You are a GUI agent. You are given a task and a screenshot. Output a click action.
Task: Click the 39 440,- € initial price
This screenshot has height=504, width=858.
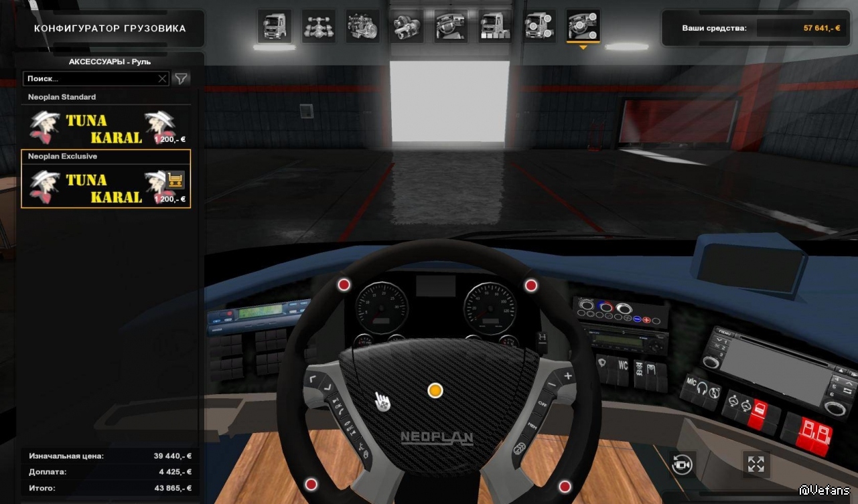click(173, 456)
